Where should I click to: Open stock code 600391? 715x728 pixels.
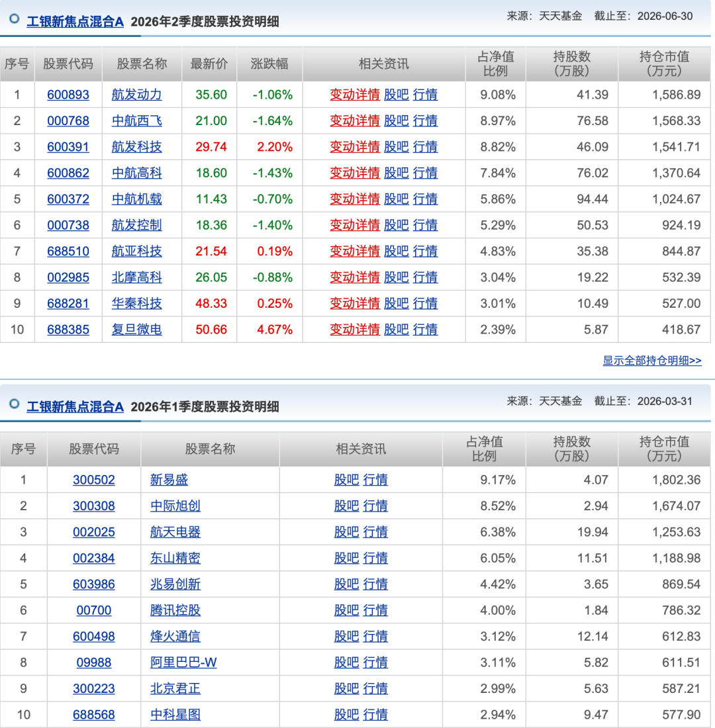[x=68, y=147]
